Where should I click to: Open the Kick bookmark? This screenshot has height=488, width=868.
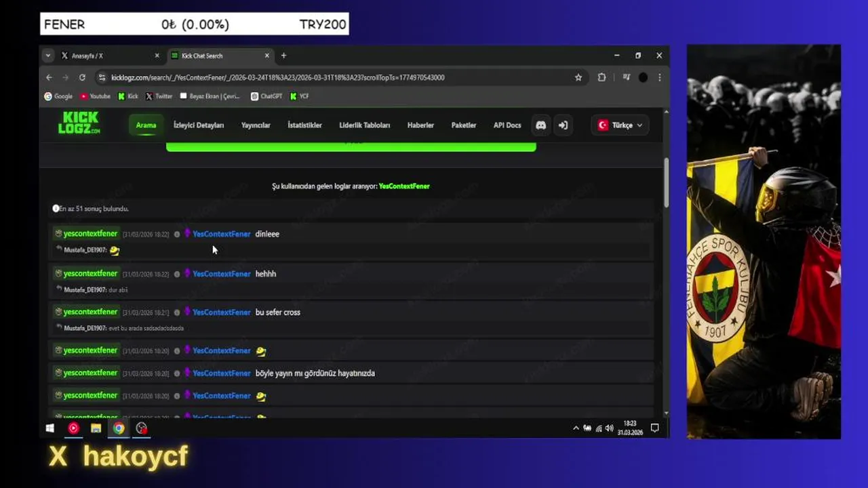[127, 96]
